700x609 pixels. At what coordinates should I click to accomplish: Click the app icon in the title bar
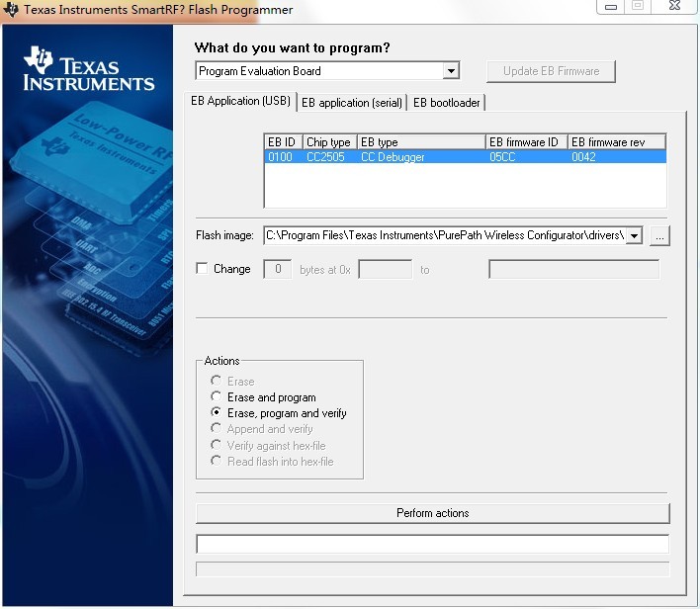(x=11, y=9)
